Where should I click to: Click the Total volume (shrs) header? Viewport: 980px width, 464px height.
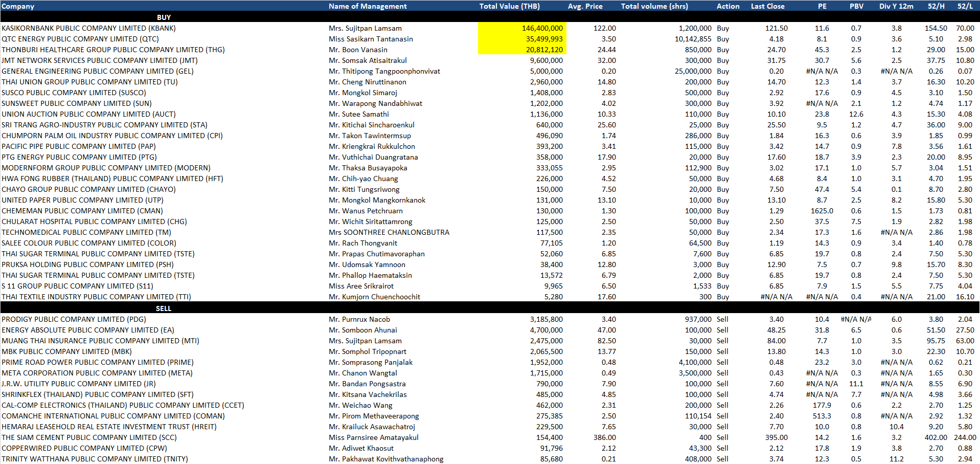[x=654, y=6]
